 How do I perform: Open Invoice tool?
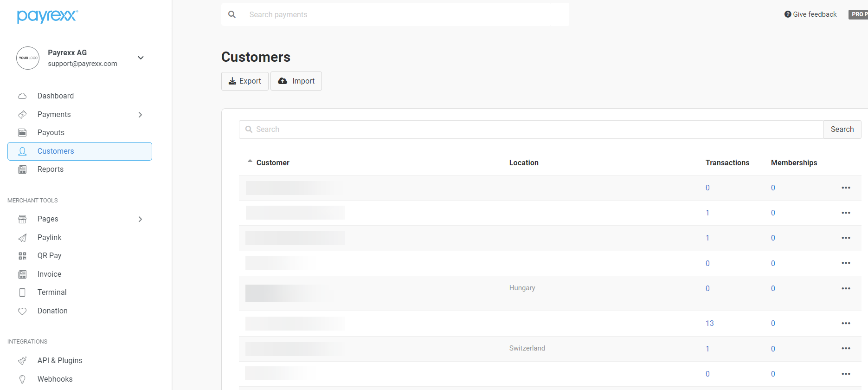(50, 274)
